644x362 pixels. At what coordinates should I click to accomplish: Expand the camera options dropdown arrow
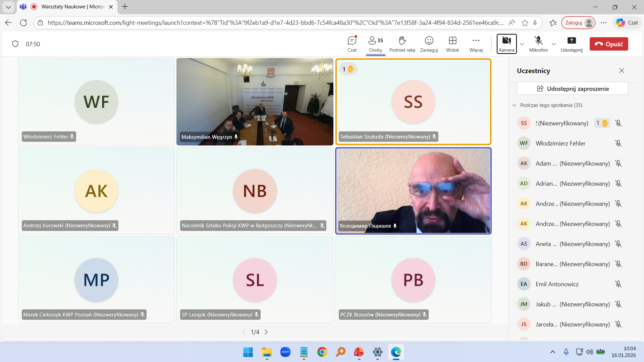522,44
